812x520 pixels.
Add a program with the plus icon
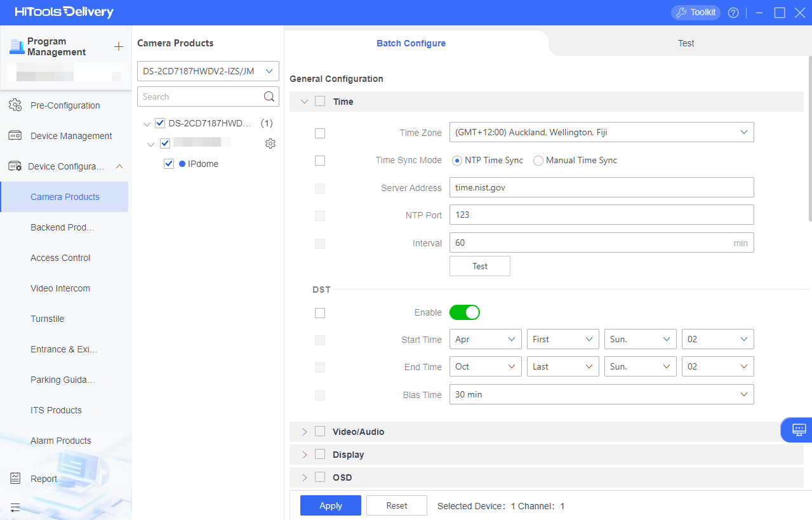coord(118,47)
